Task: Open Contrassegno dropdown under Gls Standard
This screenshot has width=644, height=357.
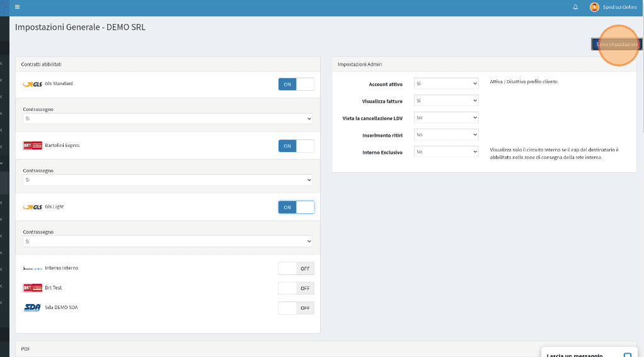Action: click(168, 119)
